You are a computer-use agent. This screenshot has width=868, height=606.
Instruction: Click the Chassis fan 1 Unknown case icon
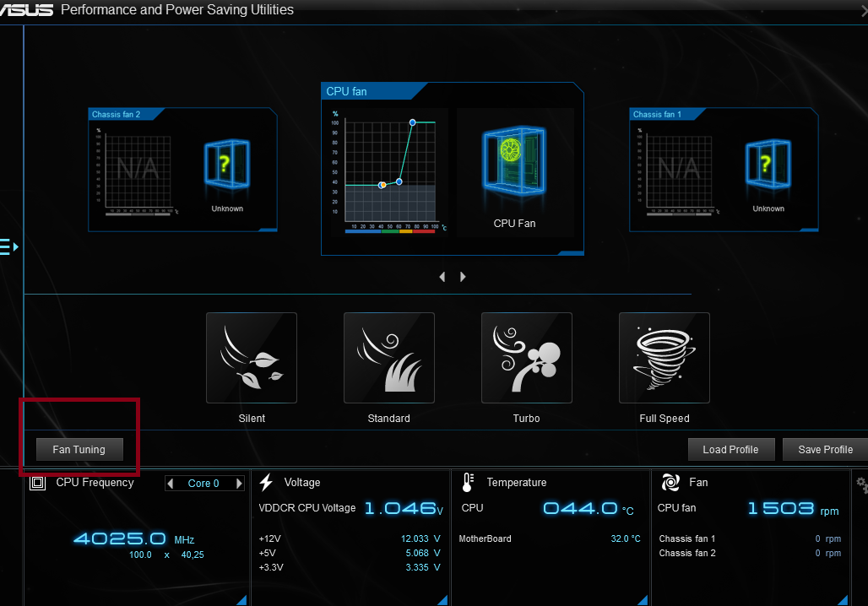tap(768, 164)
